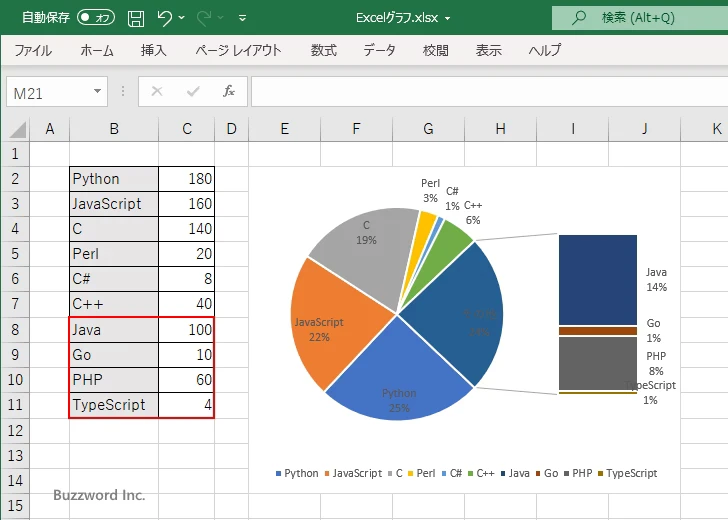Select row 12 header
Screen dimensions: 728x520
pos(15,430)
